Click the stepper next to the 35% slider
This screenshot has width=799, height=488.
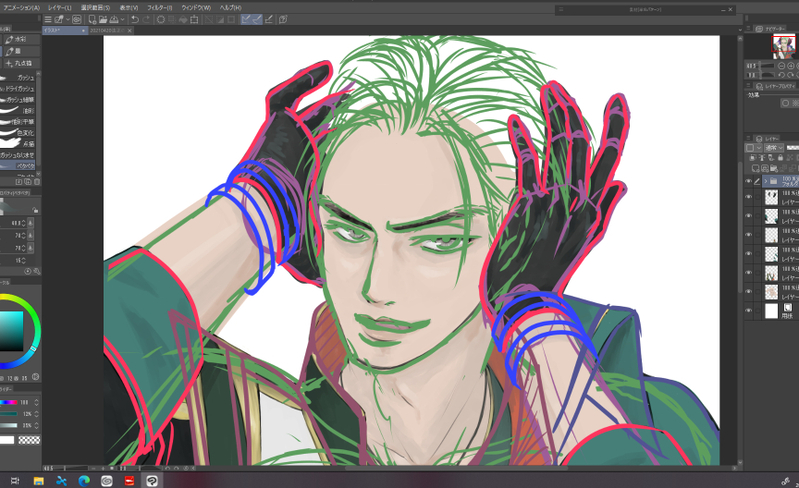coord(36,425)
